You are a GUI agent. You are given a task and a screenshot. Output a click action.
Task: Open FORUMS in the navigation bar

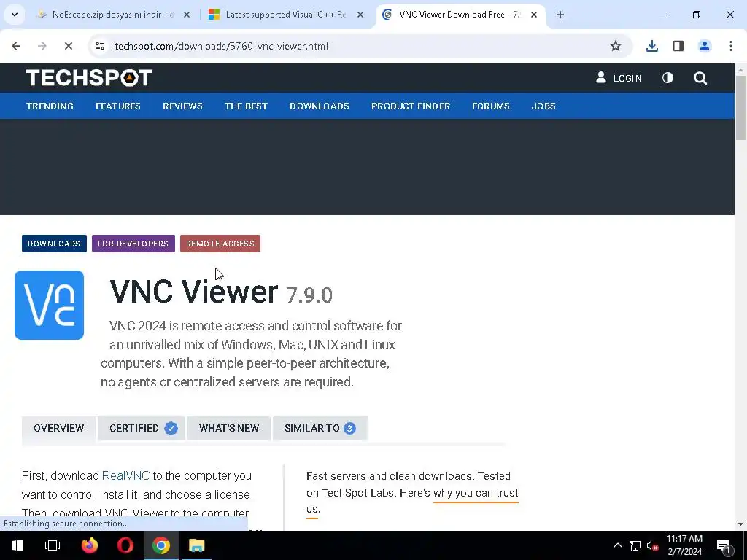coord(491,106)
